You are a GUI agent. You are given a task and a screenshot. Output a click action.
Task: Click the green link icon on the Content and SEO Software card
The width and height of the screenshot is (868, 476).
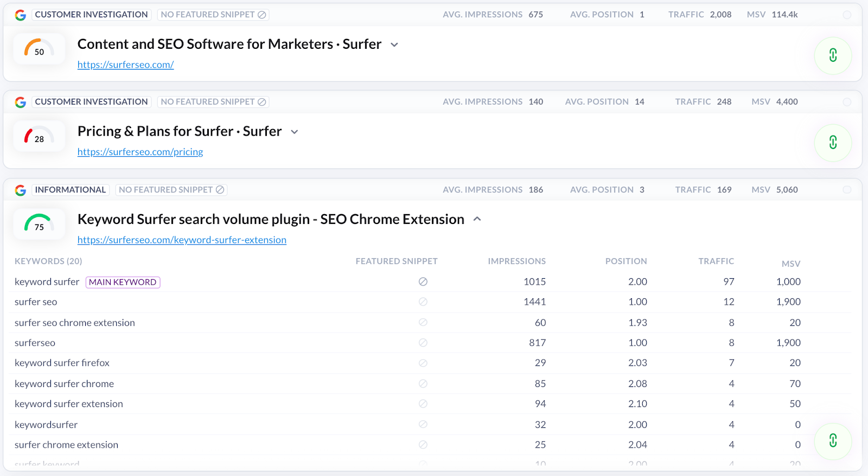coord(833,55)
